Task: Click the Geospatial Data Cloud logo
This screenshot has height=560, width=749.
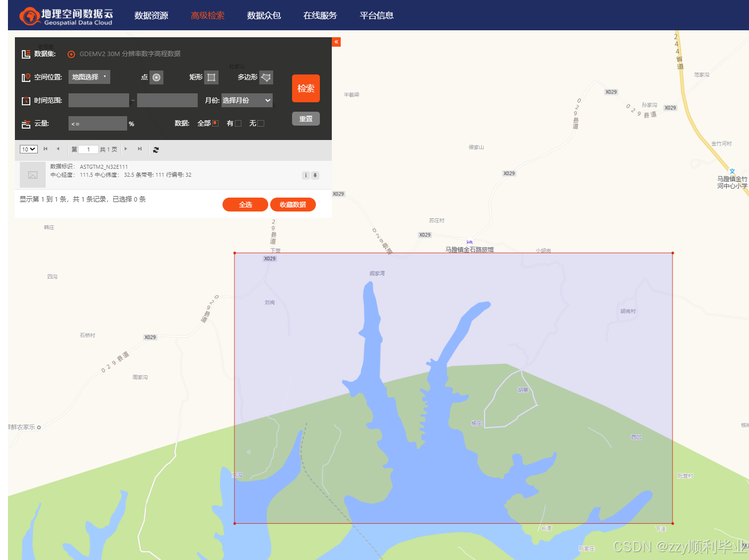Action: pyautogui.click(x=66, y=16)
